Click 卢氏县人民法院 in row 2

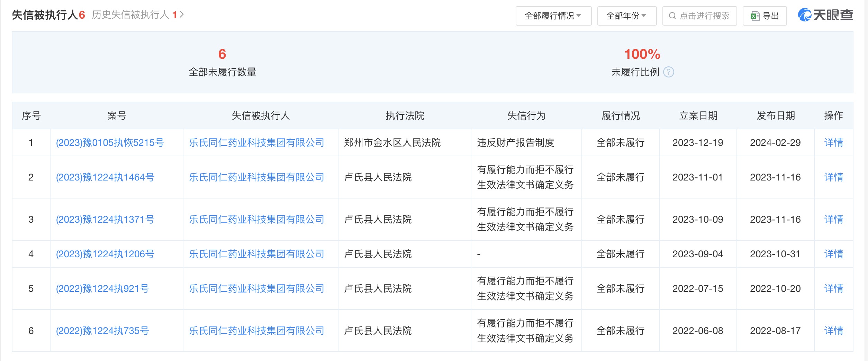pos(378,177)
